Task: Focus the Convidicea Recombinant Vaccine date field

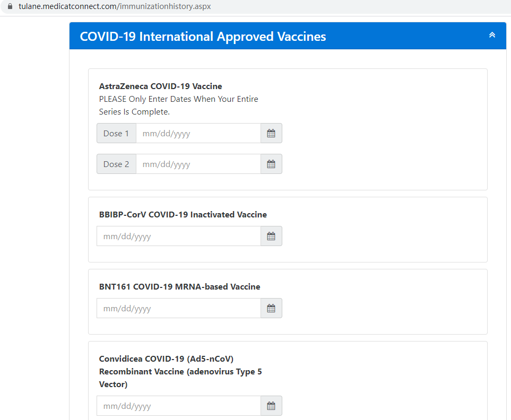Action: tap(179, 406)
